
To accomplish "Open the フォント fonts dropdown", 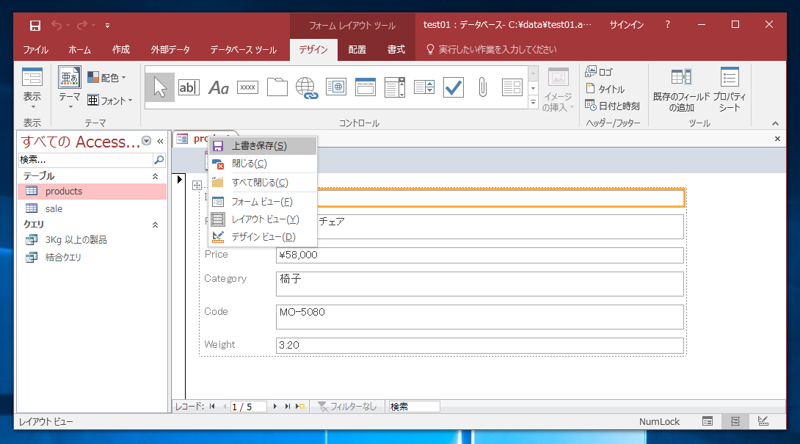I will click(110, 101).
